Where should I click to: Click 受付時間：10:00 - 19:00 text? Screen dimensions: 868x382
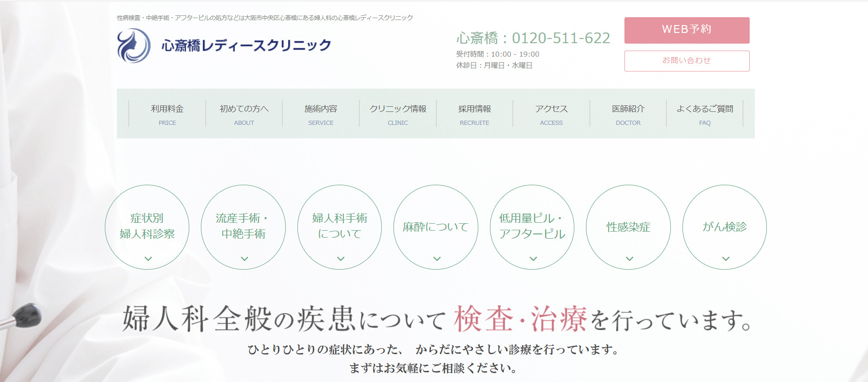point(498,54)
